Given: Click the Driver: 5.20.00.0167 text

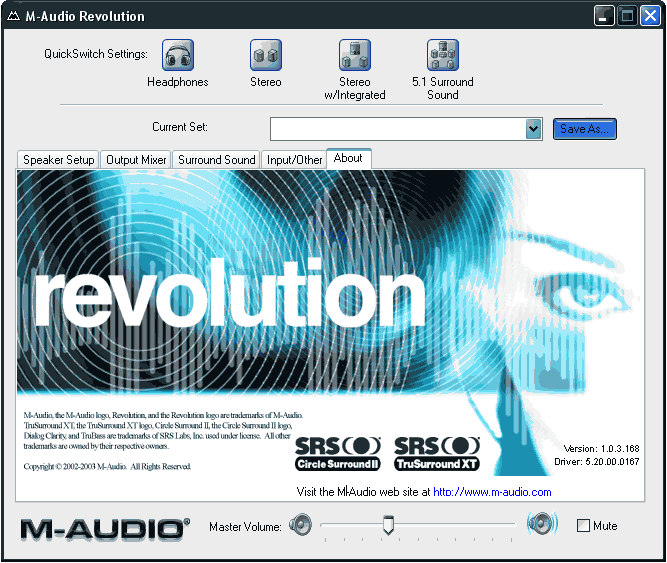Looking at the screenshot, I should coord(596,462).
